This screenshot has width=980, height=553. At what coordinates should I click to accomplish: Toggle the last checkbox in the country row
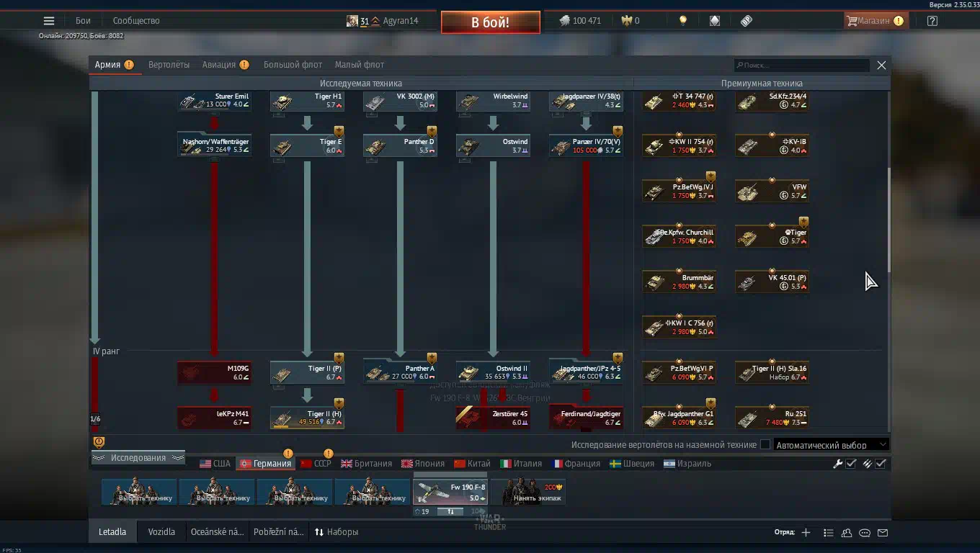881,464
